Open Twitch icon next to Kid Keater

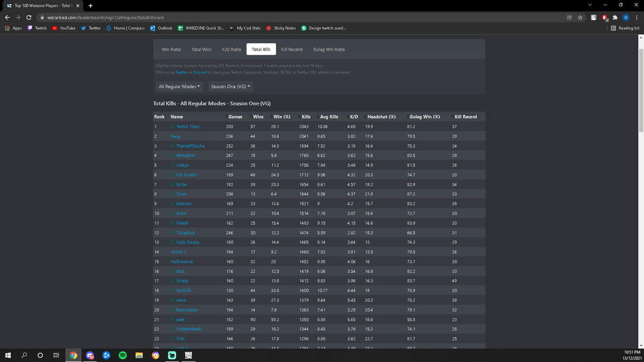click(x=172, y=175)
